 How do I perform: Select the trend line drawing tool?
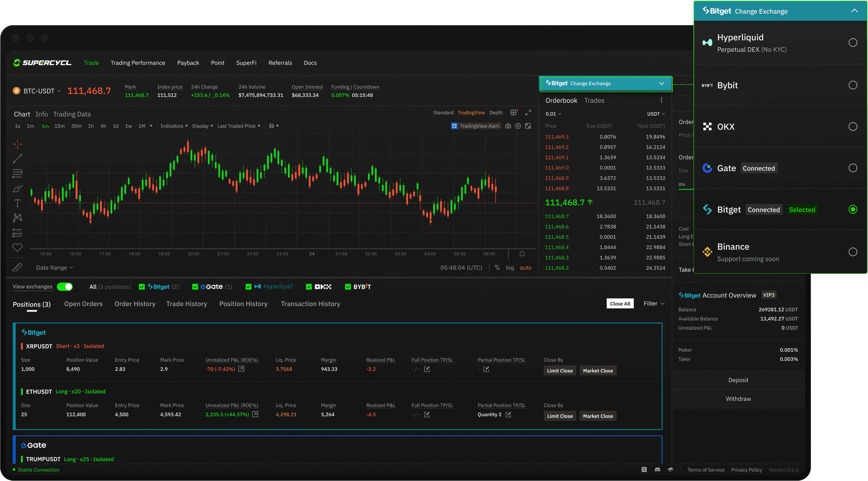coord(18,159)
